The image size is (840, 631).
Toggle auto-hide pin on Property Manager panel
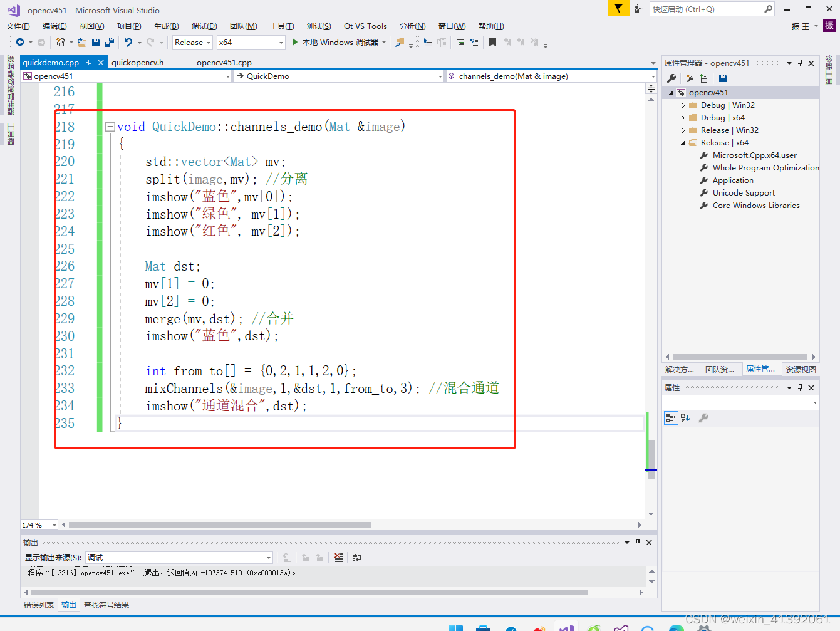[x=800, y=63]
